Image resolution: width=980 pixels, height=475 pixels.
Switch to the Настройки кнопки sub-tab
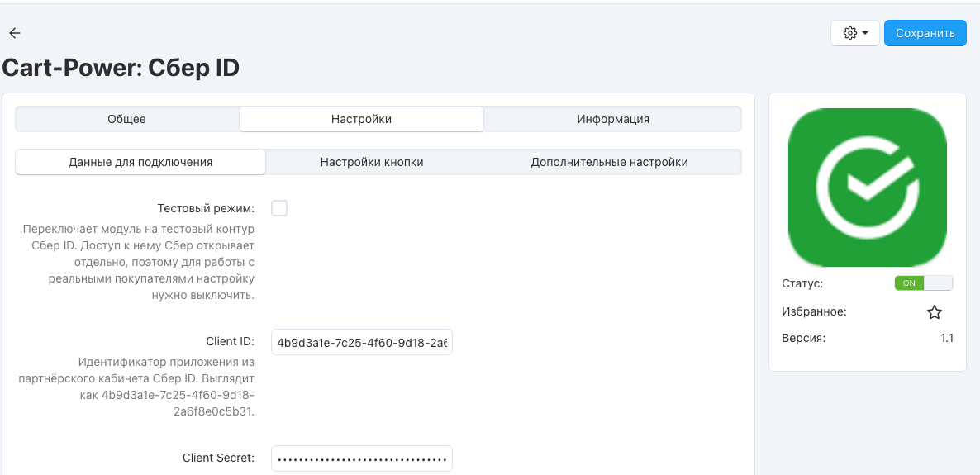coord(372,162)
